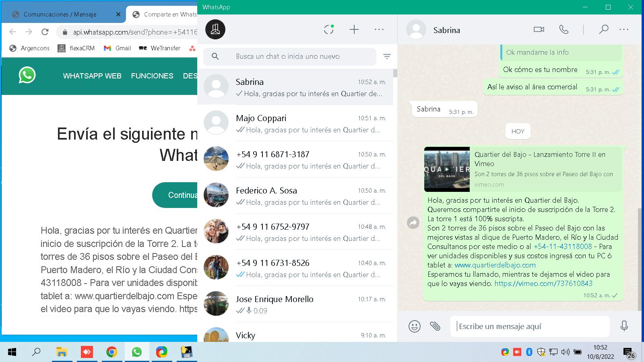The height and width of the screenshot is (362, 644).
Task: Start a new chat with plus icon
Action: tap(354, 29)
